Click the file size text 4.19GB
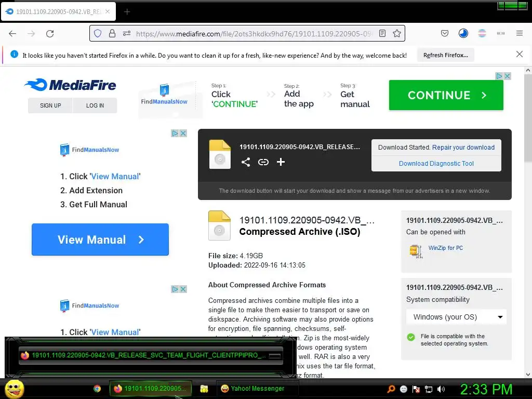Image resolution: width=532 pixels, height=399 pixels. [x=251, y=256]
